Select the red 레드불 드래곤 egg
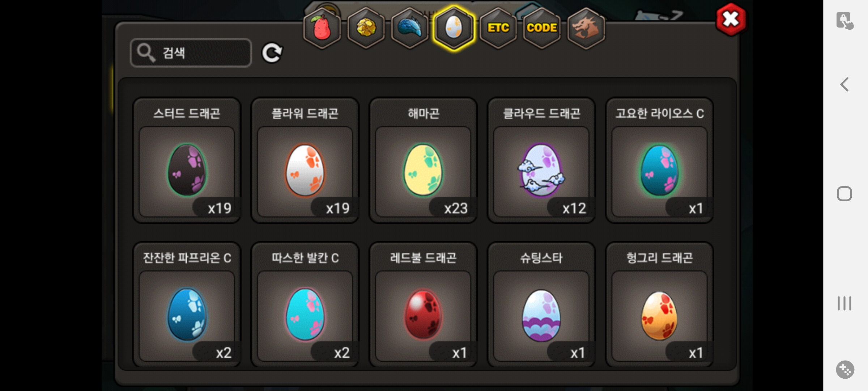The image size is (868, 391). pos(423,304)
